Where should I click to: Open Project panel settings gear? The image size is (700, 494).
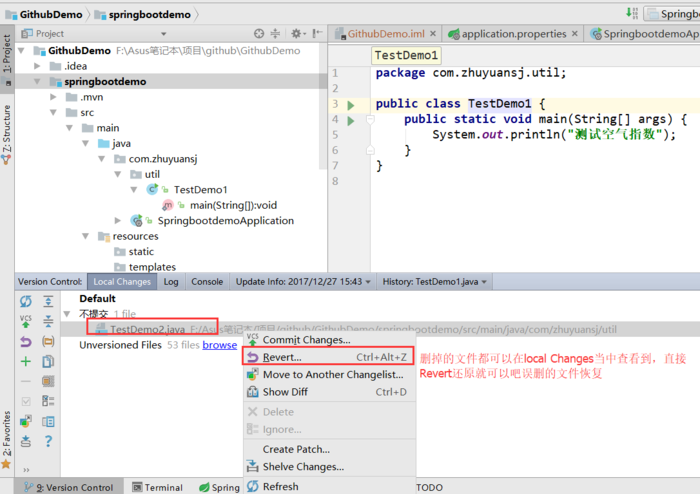point(298,33)
